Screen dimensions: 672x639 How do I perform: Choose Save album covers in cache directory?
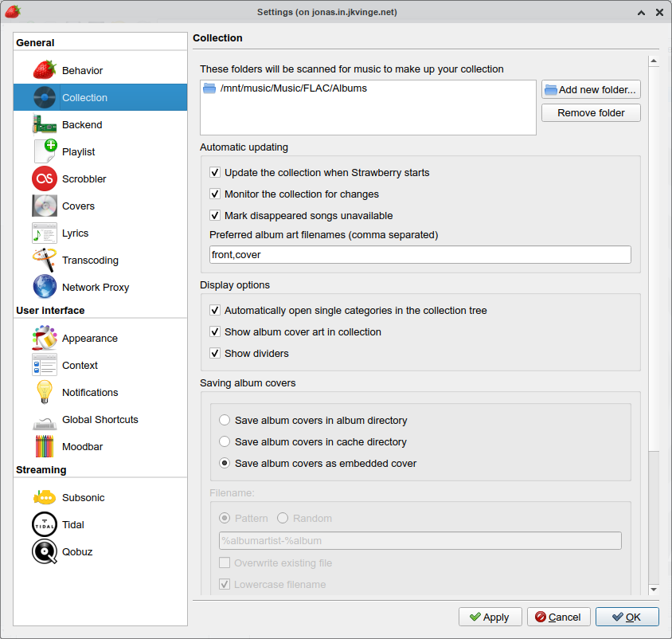[225, 441]
